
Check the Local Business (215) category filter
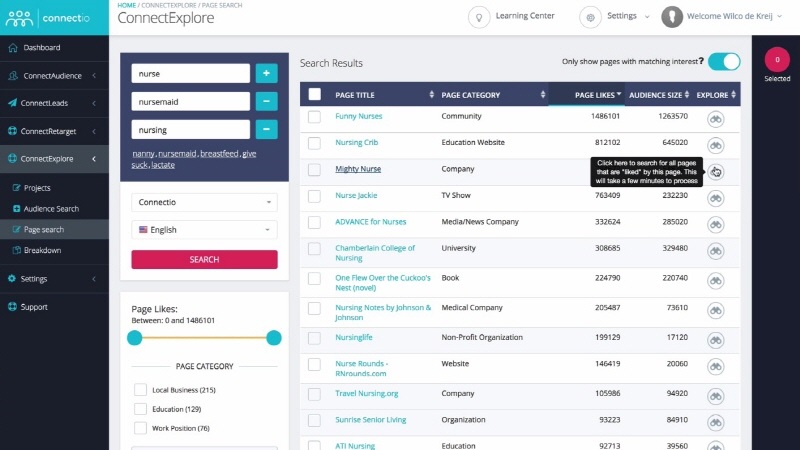(140, 390)
